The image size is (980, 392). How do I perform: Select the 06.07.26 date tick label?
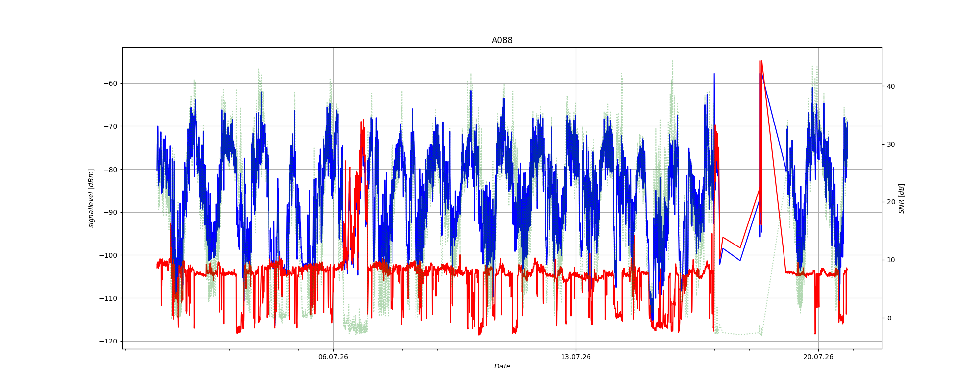click(x=333, y=357)
